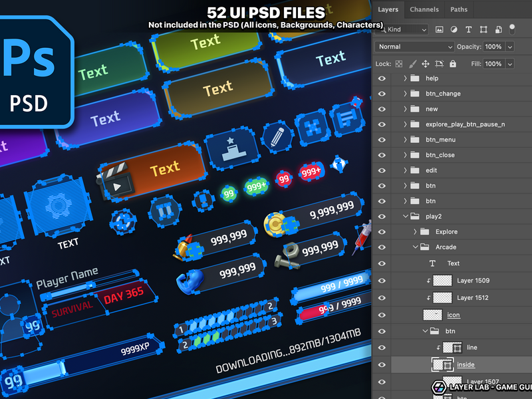Open the Opacity slider dropdown arrow
The height and width of the screenshot is (399, 532).
click(510, 47)
